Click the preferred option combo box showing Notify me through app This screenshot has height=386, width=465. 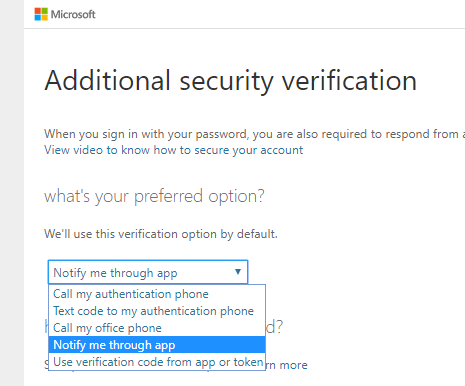[x=148, y=272]
